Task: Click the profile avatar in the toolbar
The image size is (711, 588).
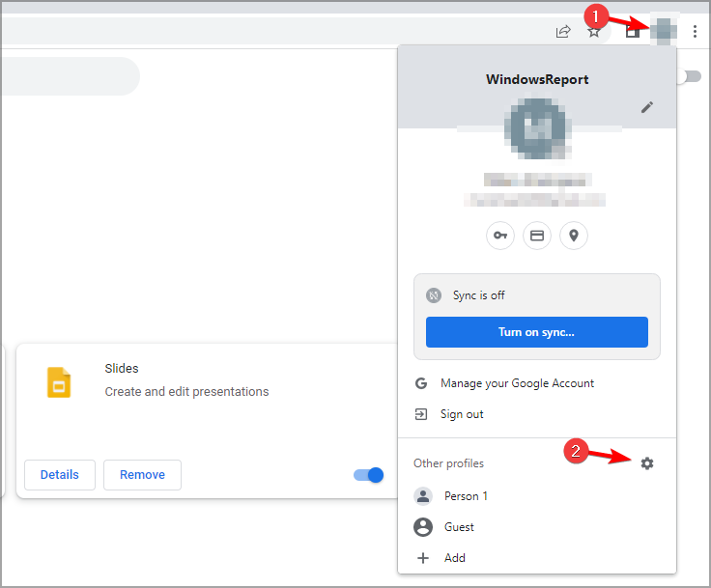Action: [664, 31]
